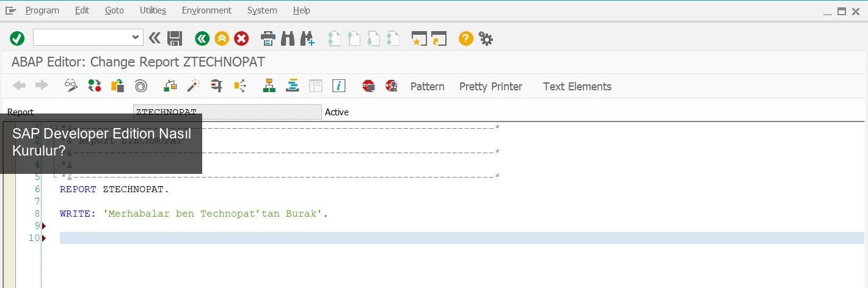Check syntax using the scales icon

click(170, 86)
